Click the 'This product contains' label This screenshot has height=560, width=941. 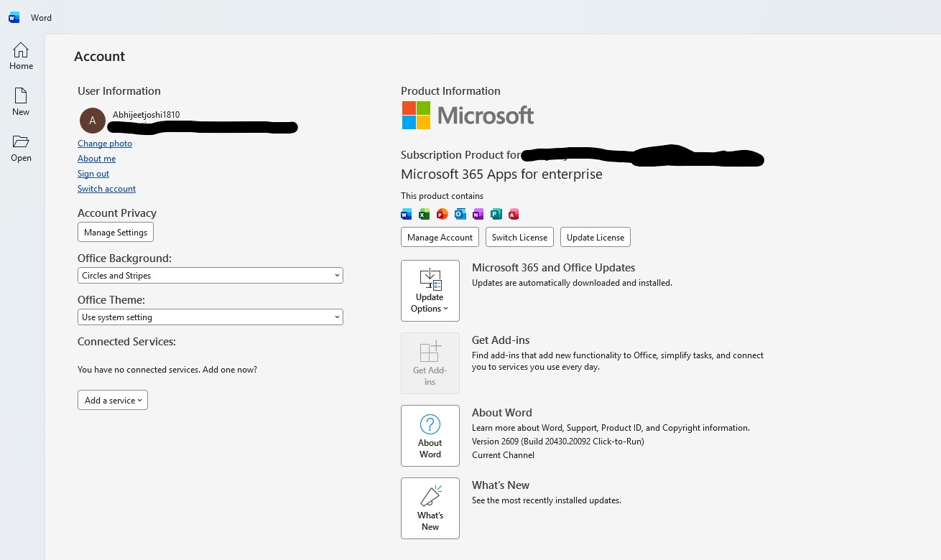tap(442, 196)
